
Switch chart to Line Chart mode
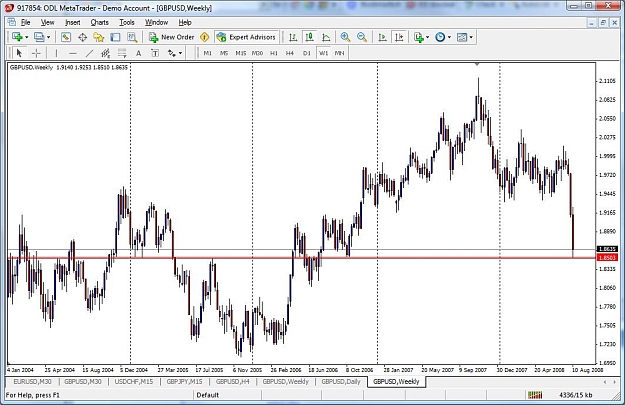click(x=326, y=37)
